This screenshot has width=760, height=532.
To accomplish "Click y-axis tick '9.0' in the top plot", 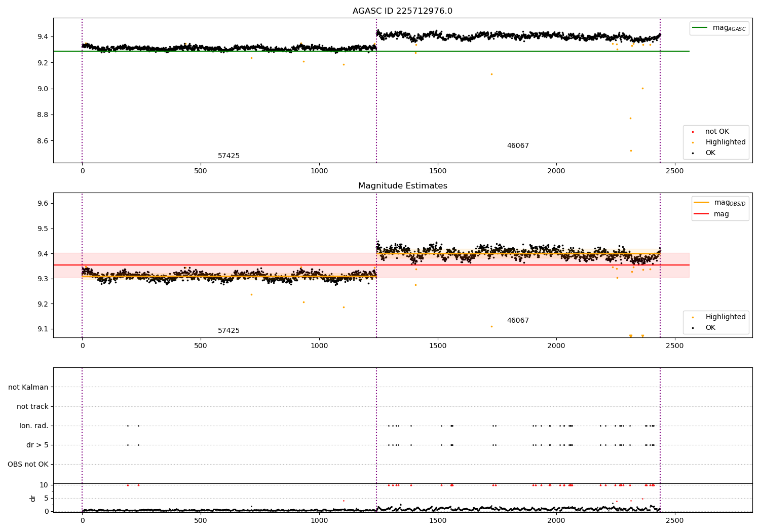I will tap(42, 89).
